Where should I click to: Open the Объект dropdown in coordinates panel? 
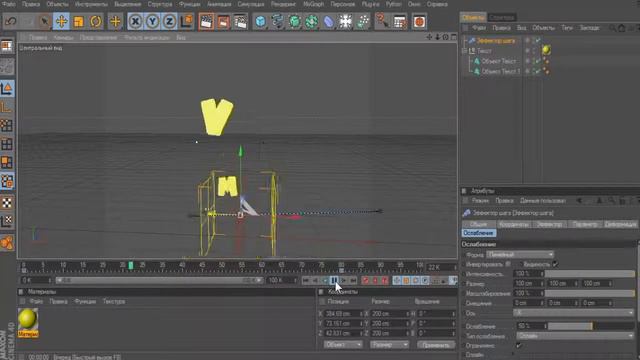(343, 345)
